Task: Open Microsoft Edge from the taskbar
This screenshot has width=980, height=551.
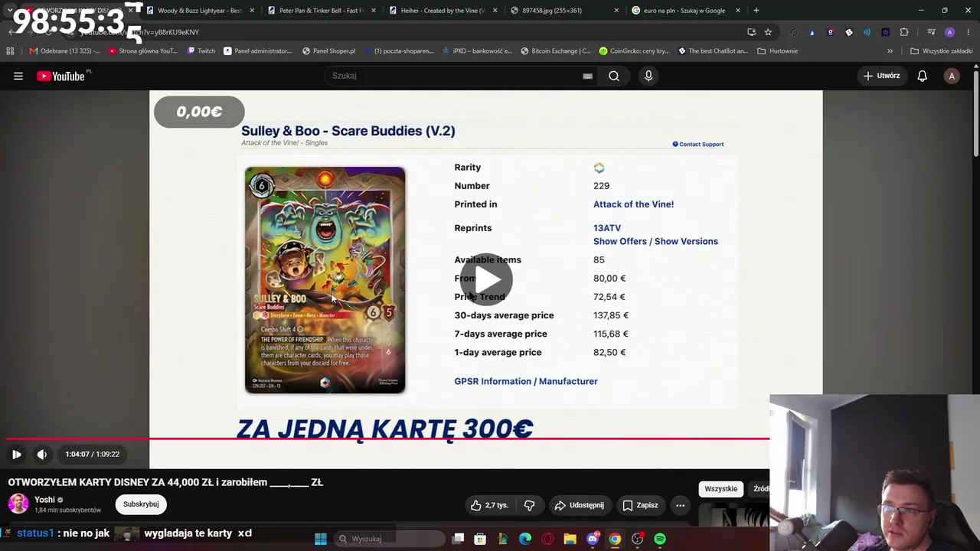Action: (525, 539)
